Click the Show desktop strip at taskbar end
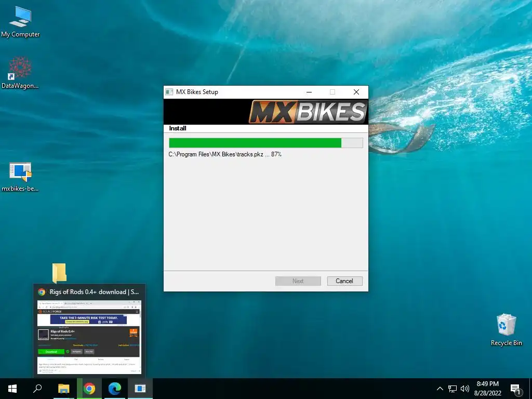 pyautogui.click(x=530, y=389)
